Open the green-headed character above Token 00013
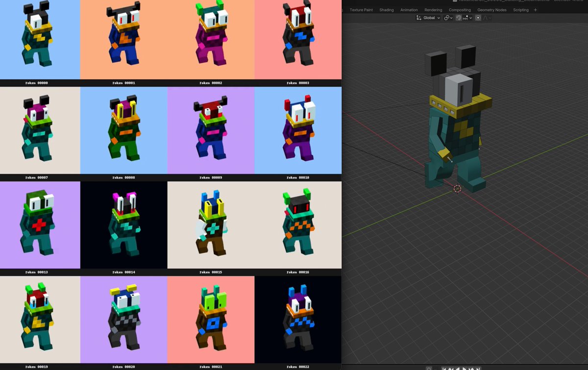 [x=40, y=225]
